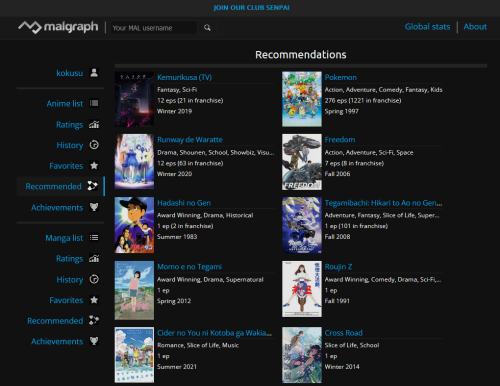Open Hadashi no Gen title link
This screenshot has width=500, height=386.
tap(184, 203)
